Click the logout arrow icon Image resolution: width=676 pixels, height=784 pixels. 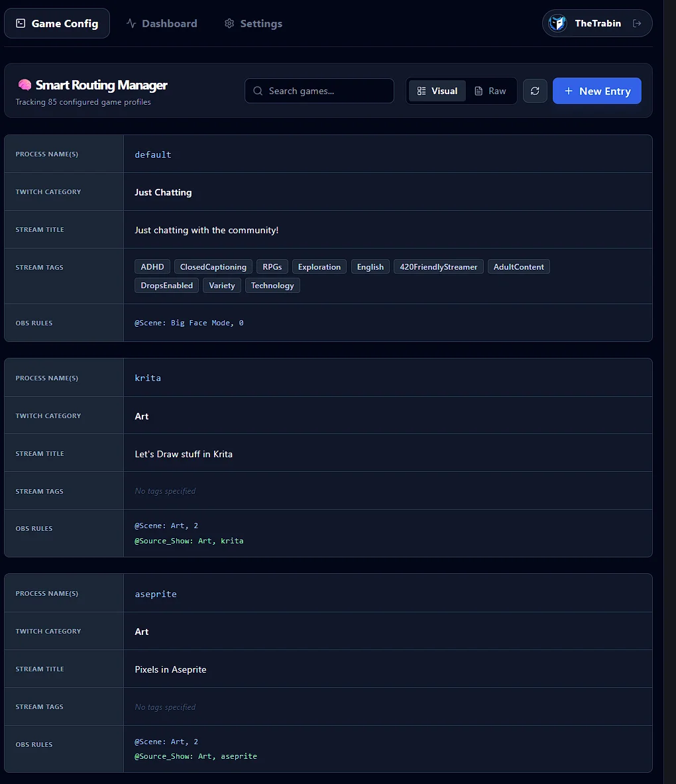click(637, 23)
